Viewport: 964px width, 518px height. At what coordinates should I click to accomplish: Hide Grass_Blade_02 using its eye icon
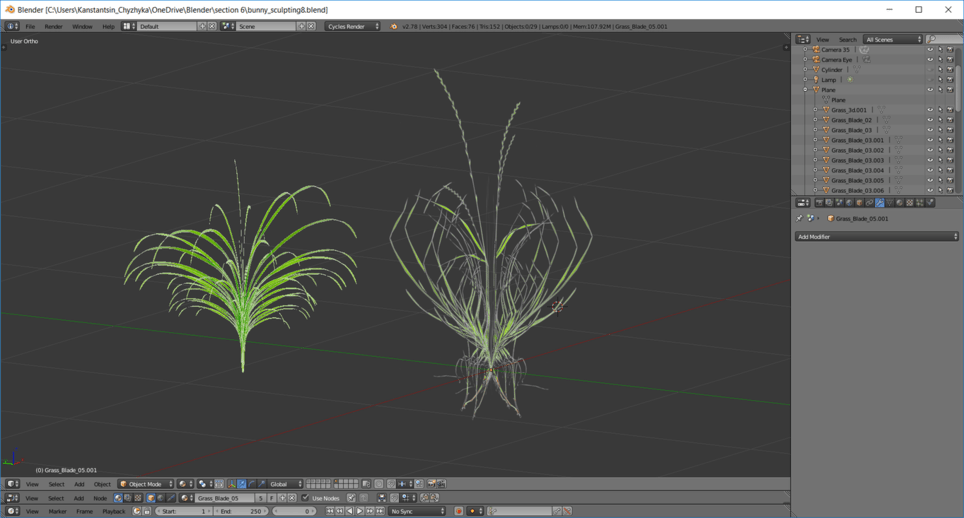point(930,120)
